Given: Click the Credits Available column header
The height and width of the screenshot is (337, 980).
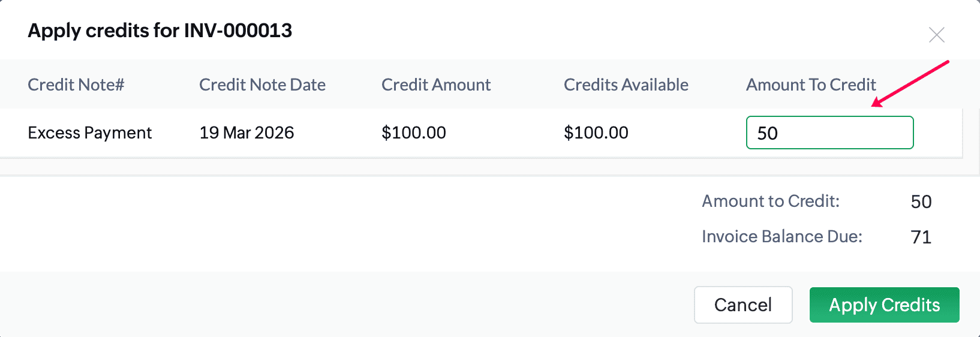Looking at the screenshot, I should [626, 85].
